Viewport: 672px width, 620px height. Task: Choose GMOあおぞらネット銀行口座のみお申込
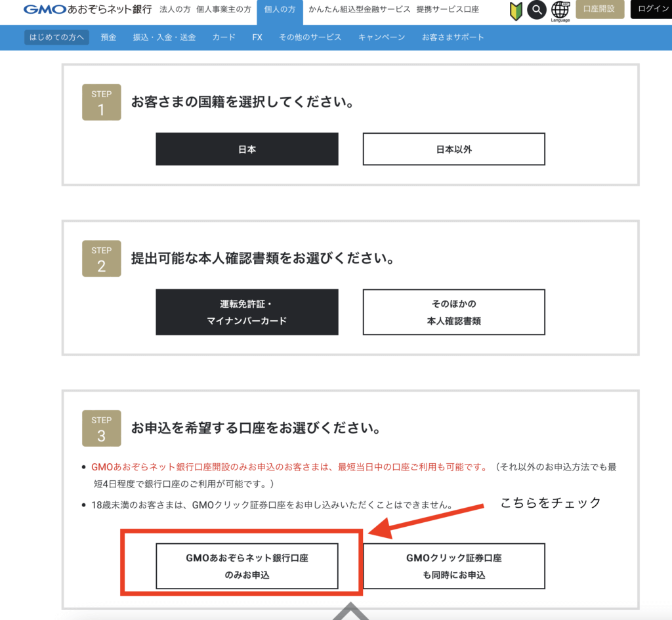[247, 566]
